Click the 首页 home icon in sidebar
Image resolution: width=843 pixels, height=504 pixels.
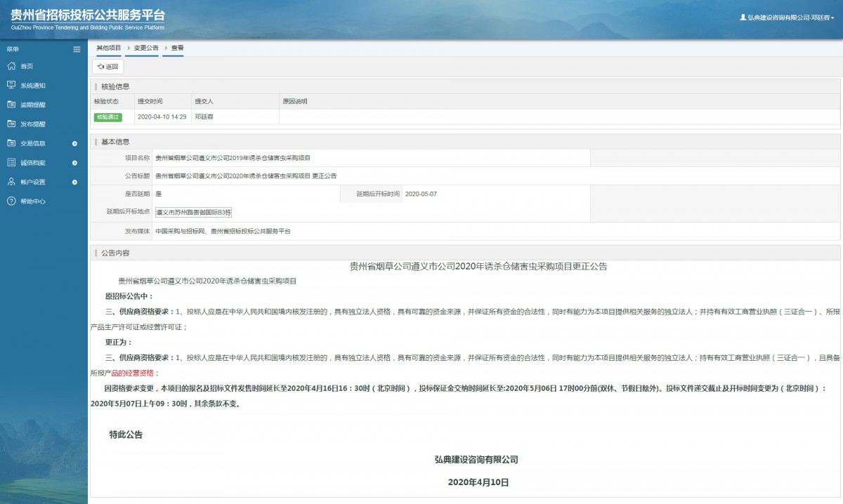(11, 66)
